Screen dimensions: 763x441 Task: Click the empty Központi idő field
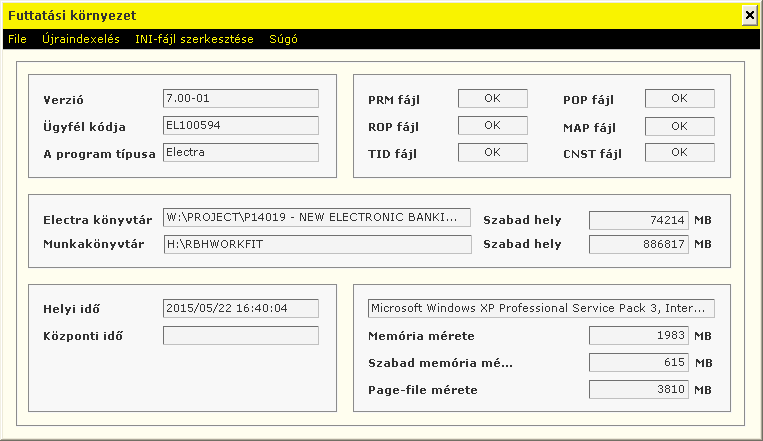[x=241, y=335]
